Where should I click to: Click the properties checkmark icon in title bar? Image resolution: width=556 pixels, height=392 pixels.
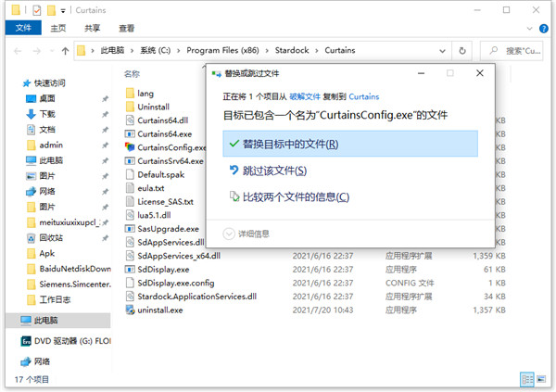point(37,10)
